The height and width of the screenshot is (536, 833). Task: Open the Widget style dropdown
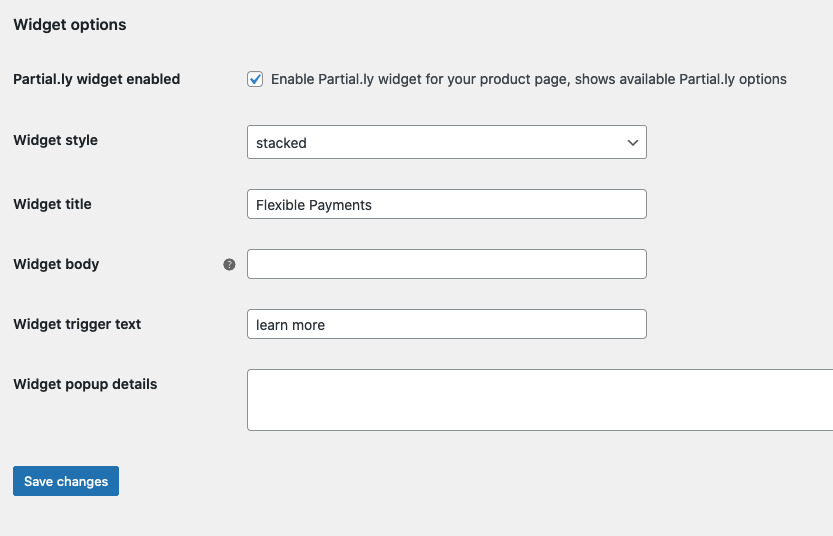[447, 142]
